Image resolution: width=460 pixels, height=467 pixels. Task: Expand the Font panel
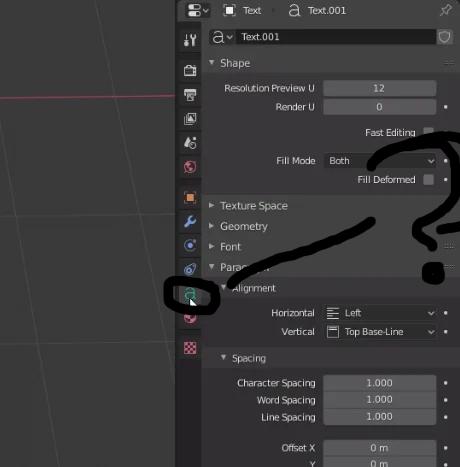pos(211,247)
